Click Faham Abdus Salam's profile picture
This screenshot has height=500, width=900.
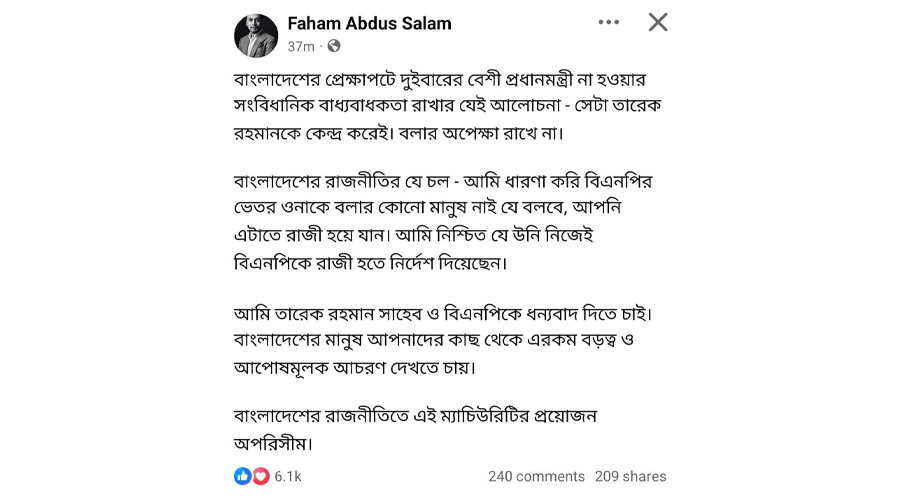coord(255,35)
